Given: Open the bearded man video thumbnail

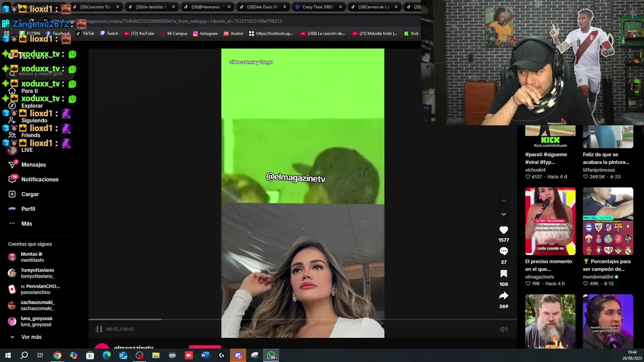Looking at the screenshot, I should pos(550,322).
